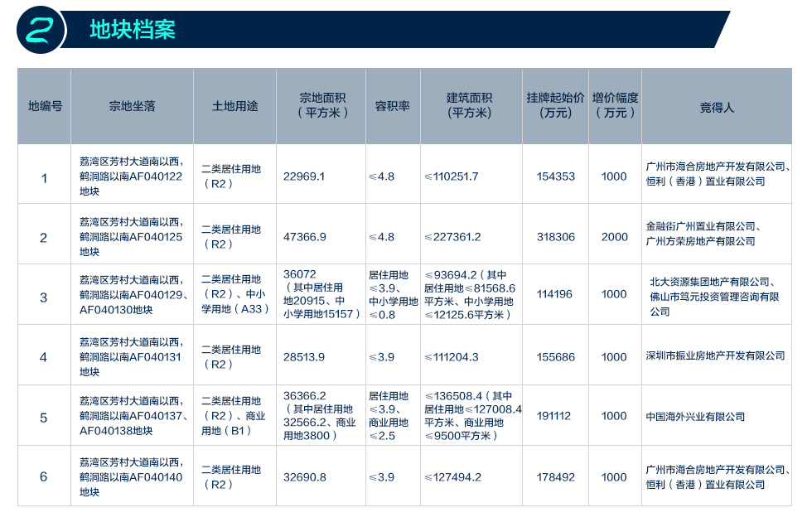The width and height of the screenshot is (812, 527).
Task: Click the 土地用途 column header
Action: point(235,106)
